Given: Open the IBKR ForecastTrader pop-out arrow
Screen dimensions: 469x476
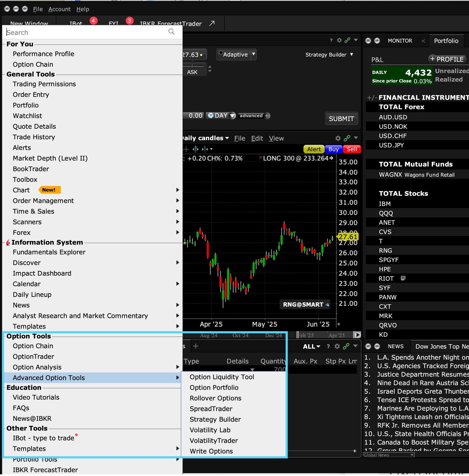Looking at the screenshot, I should [x=212, y=23].
